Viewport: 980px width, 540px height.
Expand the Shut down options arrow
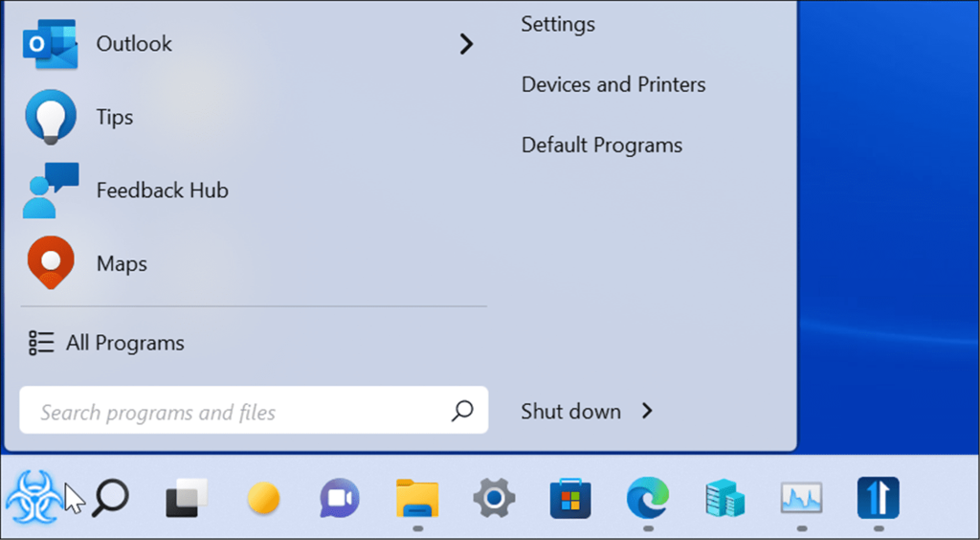[647, 412]
